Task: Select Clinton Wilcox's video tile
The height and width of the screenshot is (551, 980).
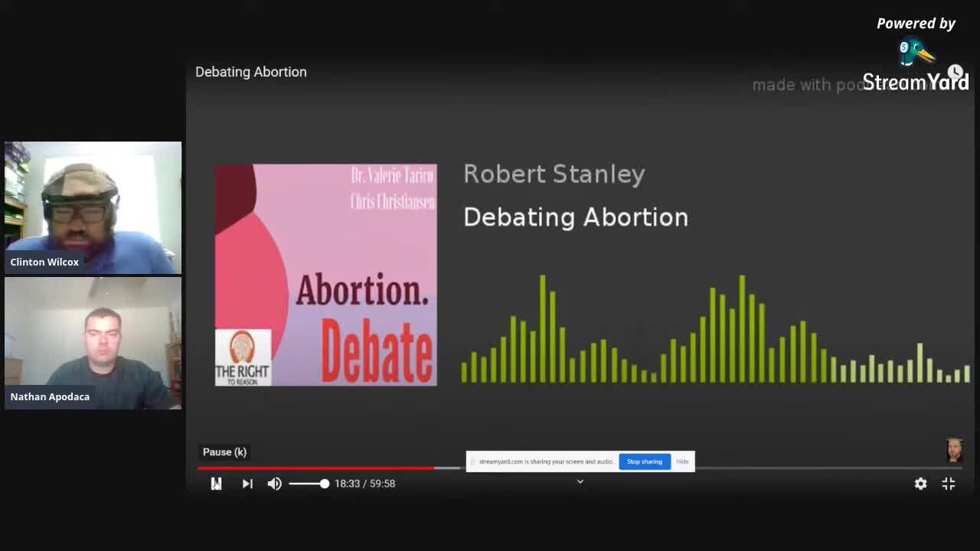Action: click(93, 208)
